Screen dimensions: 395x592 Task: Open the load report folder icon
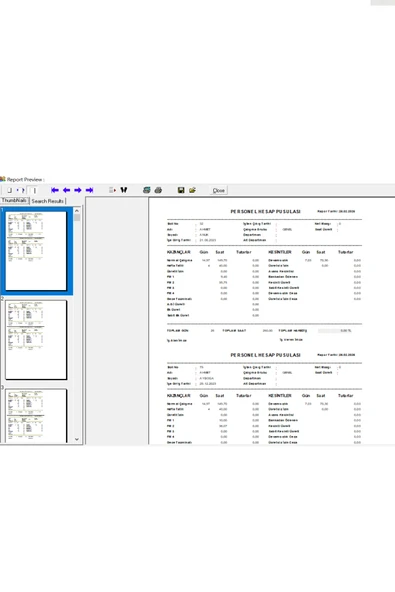(192, 190)
